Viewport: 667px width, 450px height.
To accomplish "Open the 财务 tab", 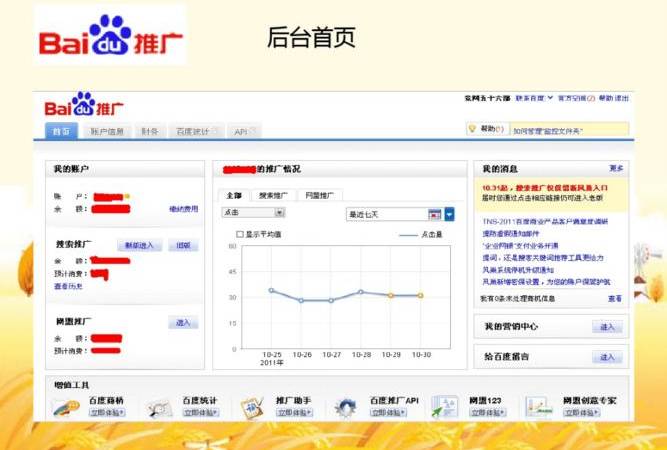I will [x=150, y=131].
